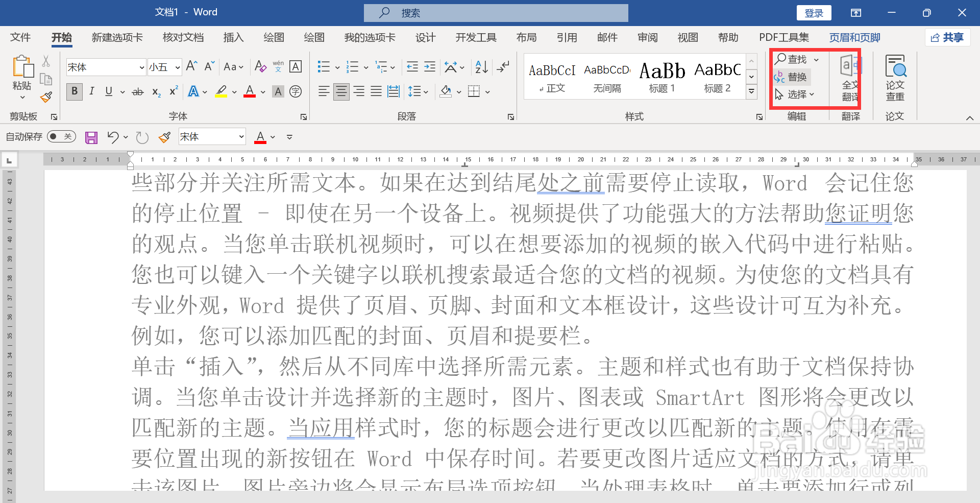The image size is (980, 503).
Task: Click the Cut scissors icon
Action: (46, 61)
